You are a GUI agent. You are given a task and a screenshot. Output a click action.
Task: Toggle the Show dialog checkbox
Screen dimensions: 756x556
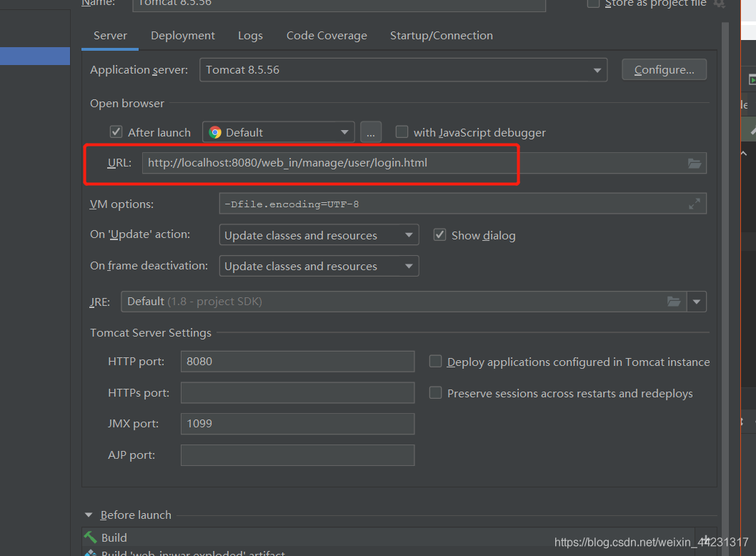(439, 235)
